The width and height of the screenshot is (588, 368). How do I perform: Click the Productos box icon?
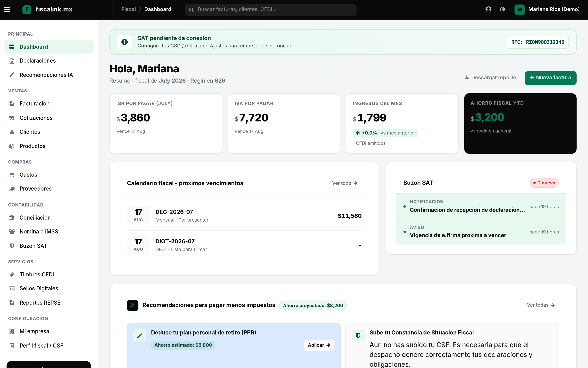click(12, 146)
